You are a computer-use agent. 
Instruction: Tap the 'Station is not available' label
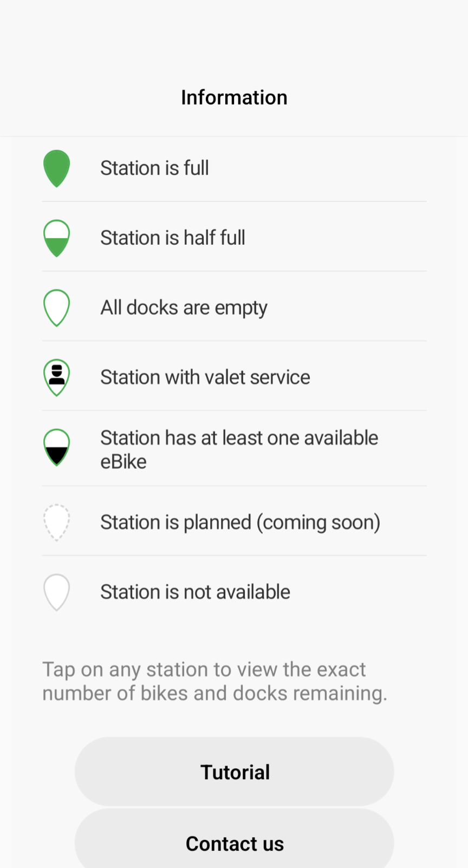click(195, 592)
